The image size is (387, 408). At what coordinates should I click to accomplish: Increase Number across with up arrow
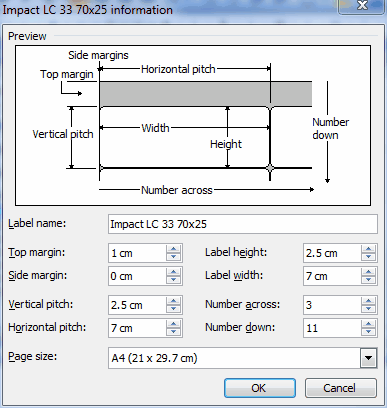pos(368,301)
